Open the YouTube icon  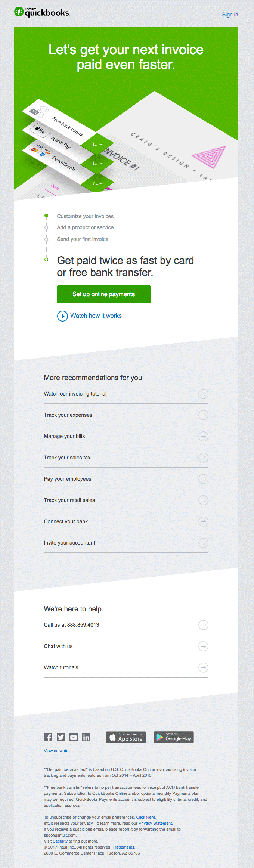coord(73,737)
